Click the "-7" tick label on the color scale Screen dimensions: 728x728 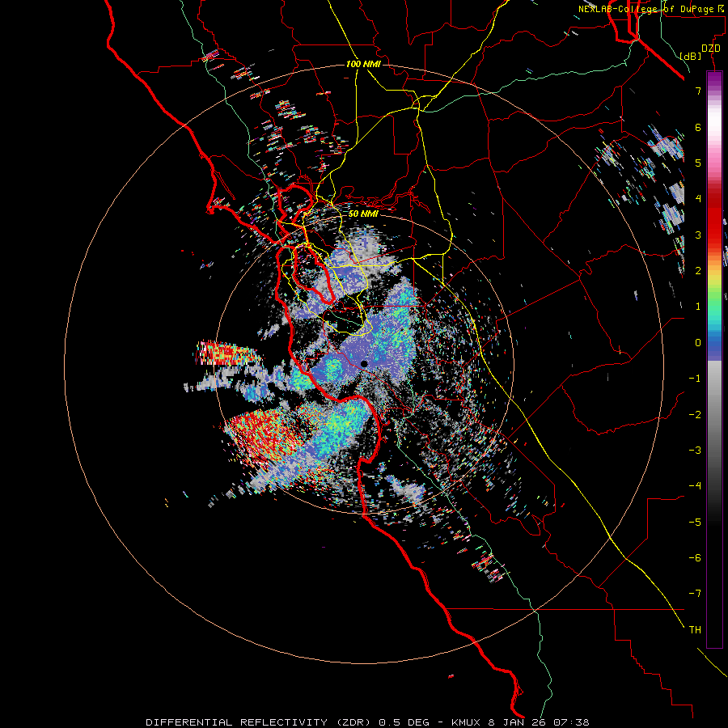click(695, 594)
